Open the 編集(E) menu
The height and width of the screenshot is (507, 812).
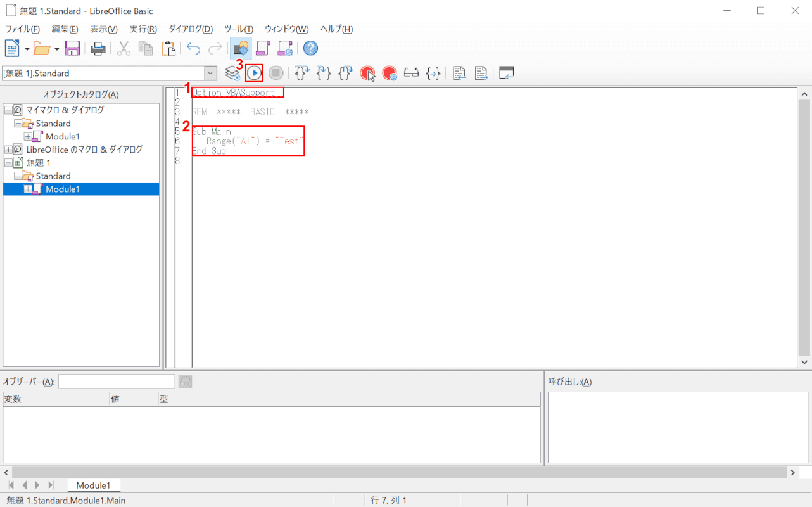[x=65, y=29]
